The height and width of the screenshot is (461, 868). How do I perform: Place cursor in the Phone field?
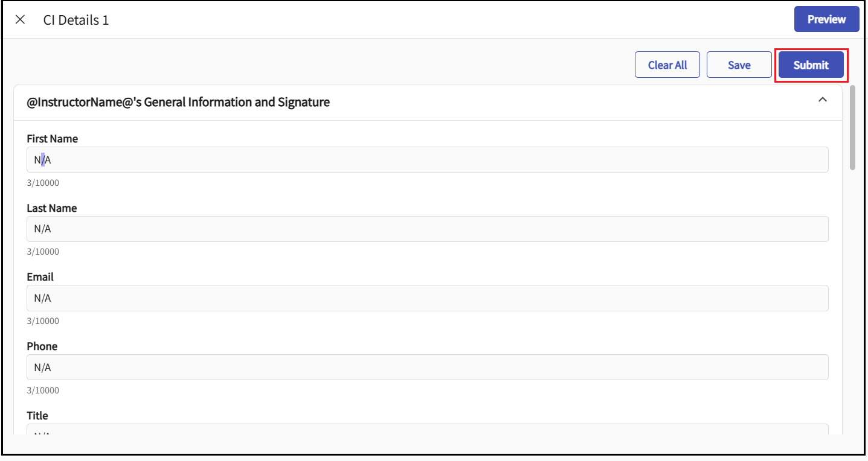coord(427,367)
